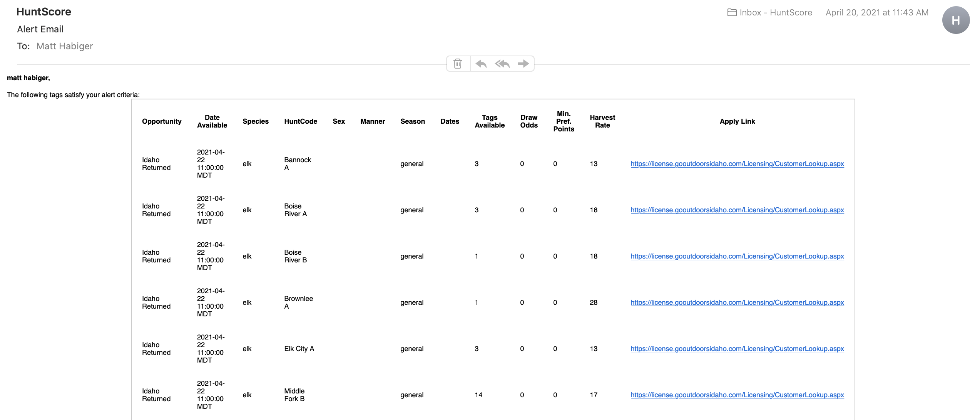Click the Harvest Rate column header

(602, 121)
